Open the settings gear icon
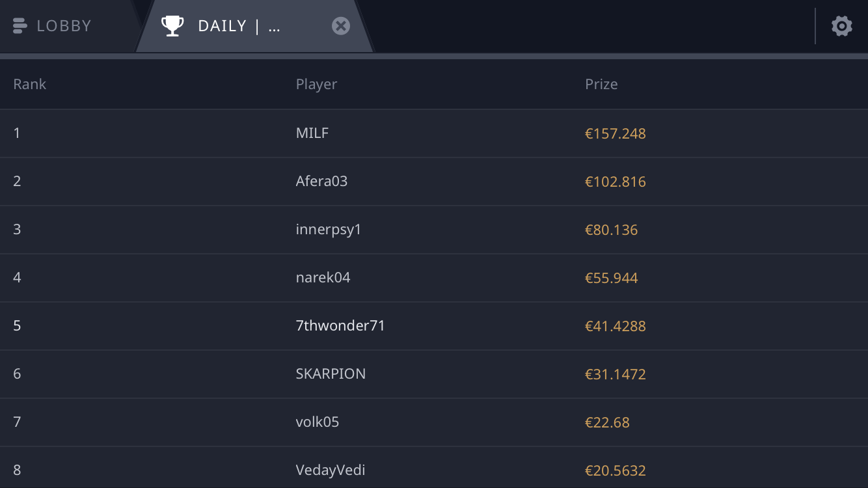The image size is (868, 488). point(841,26)
